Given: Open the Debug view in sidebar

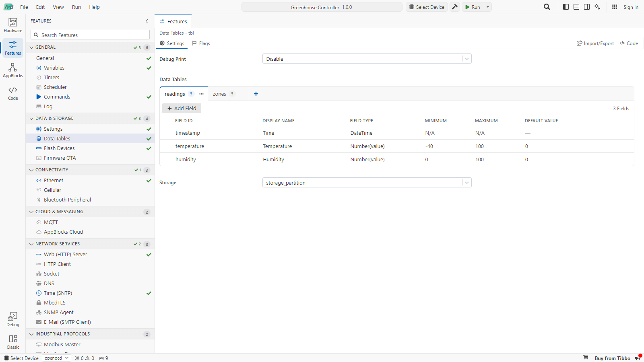Looking at the screenshot, I should point(13,319).
